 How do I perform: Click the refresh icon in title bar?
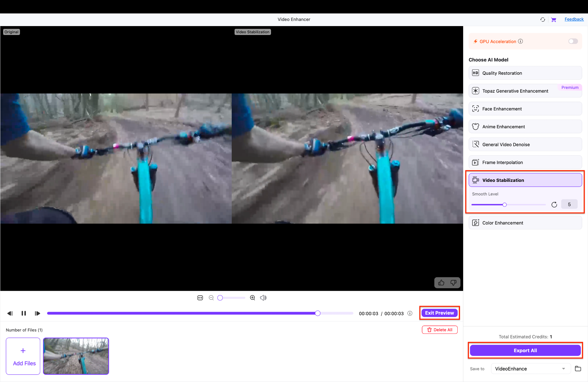[x=543, y=20]
